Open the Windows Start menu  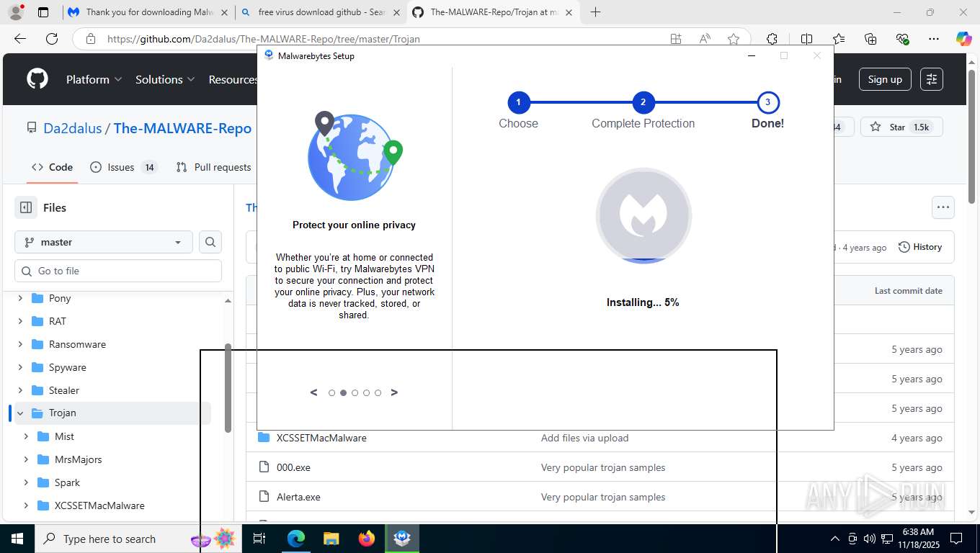tap(17, 539)
